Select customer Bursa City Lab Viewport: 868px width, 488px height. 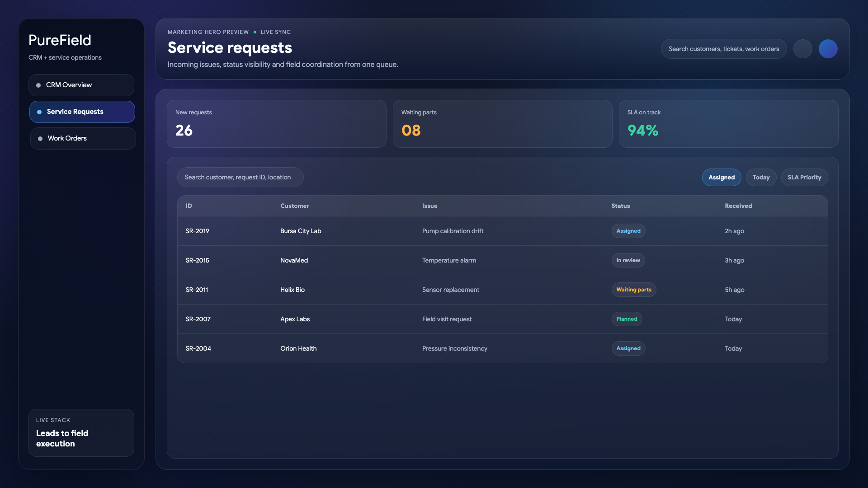[x=301, y=231]
